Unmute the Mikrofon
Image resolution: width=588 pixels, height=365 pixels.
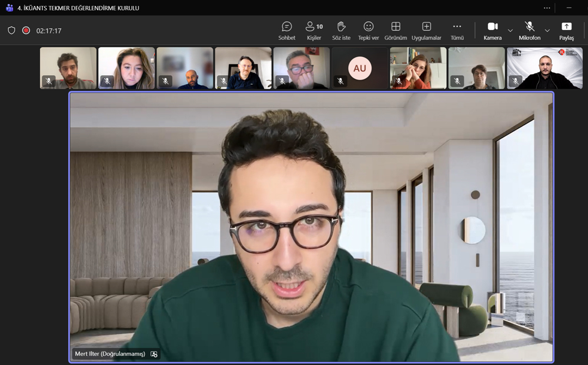pyautogui.click(x=529, y=31)
